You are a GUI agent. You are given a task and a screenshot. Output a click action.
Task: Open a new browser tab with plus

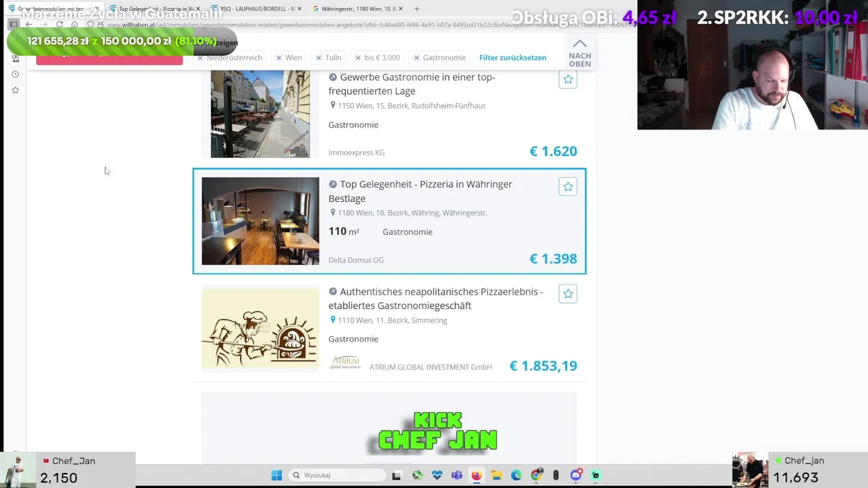coord(416,9)
